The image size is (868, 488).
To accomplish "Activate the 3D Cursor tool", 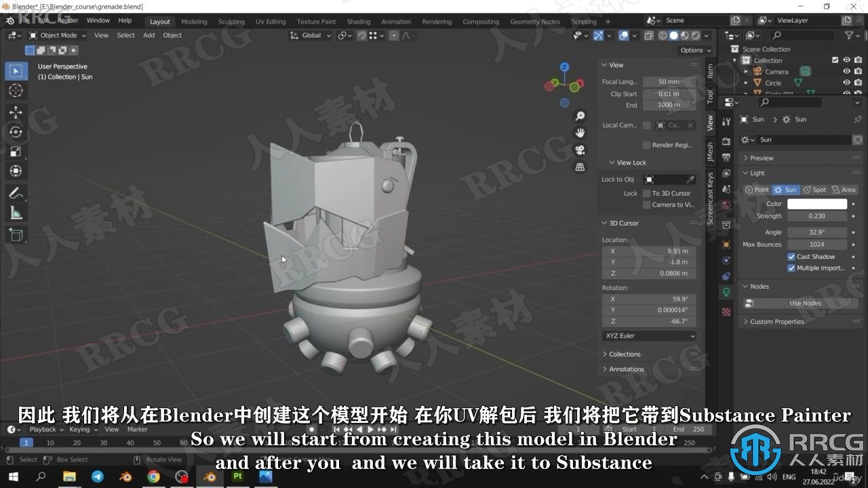I will click(16, 91).
